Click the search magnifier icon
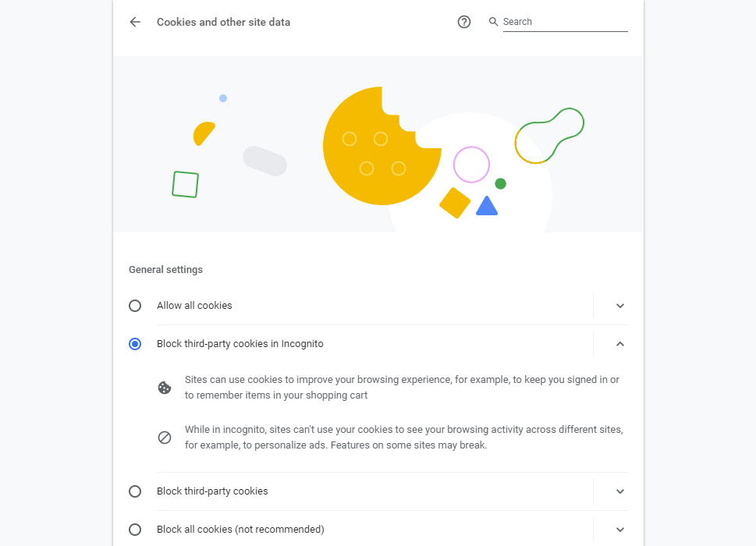This screenshot has width=756, height=546. [x=493, y=22]
